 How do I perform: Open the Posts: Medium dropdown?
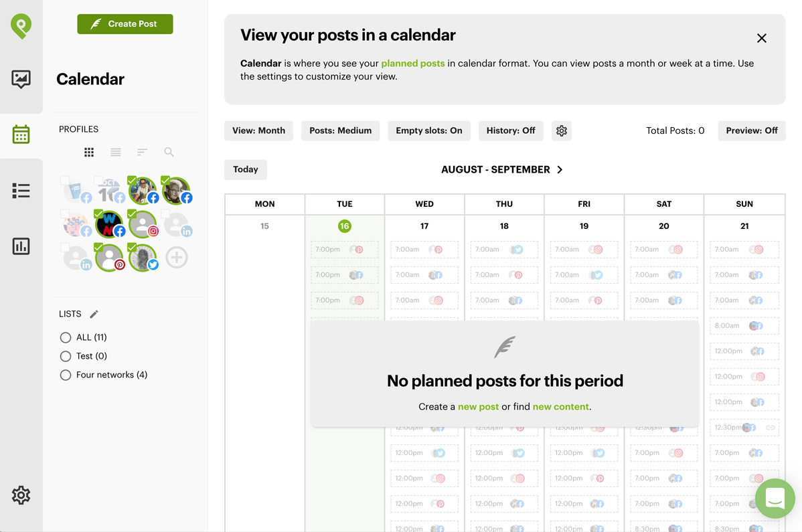point(341,131)
